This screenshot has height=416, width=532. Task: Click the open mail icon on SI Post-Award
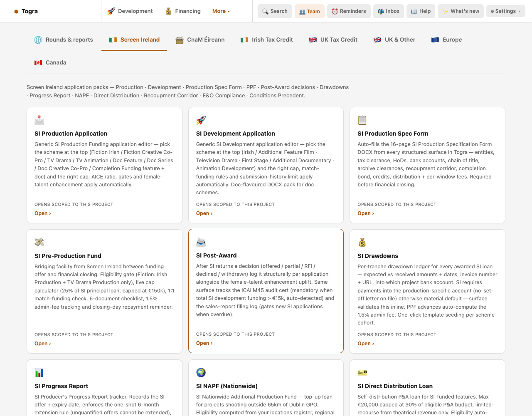[201, 242]
